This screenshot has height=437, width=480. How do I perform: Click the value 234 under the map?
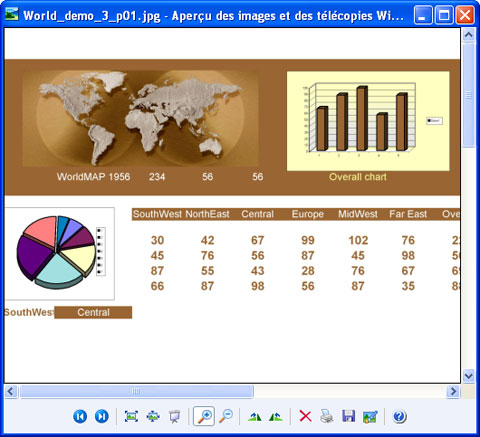click(x=157, y=177)
